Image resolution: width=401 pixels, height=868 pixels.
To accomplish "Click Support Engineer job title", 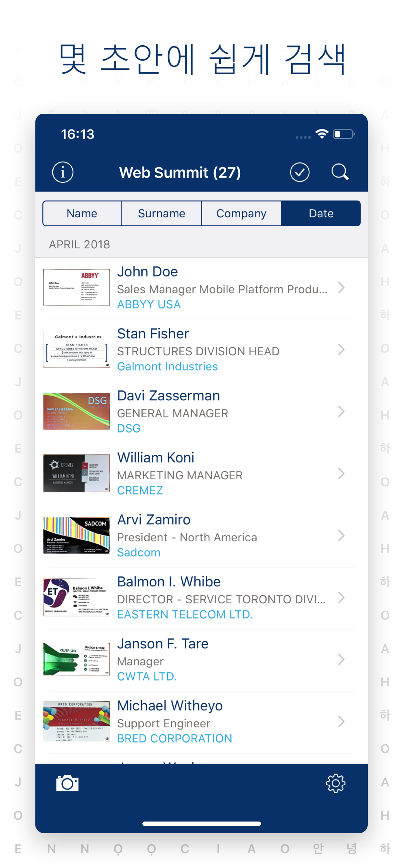I will pyautogui.click(x=163, y=723).
